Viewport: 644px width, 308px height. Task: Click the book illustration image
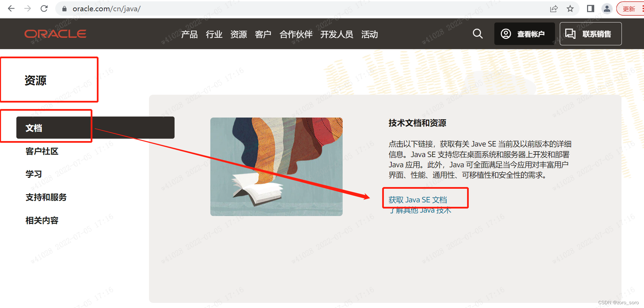[x=276, y=167]
